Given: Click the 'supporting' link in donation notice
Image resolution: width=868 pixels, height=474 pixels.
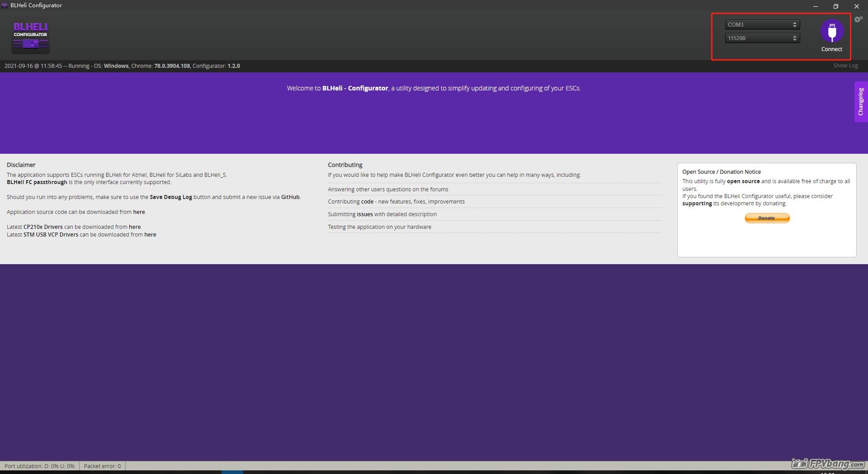Looking at the screenshot, I should tap(697, 204).
